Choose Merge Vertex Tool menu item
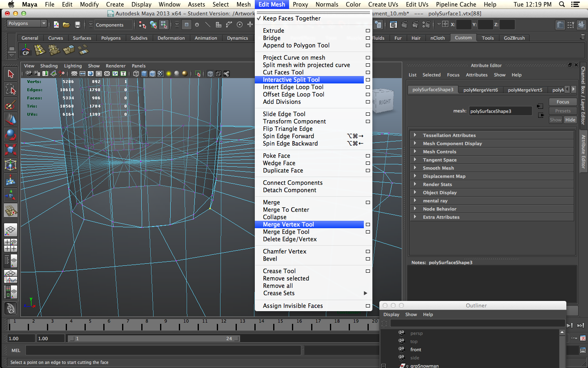 309,224
